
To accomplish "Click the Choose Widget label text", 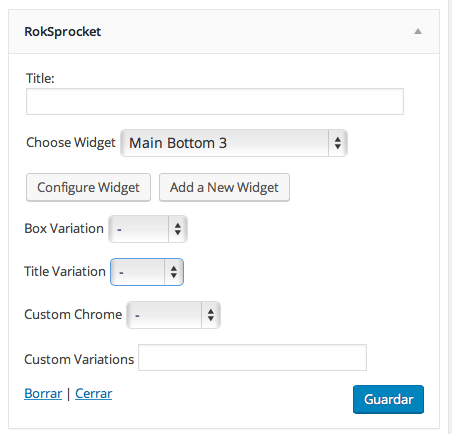I will click(x=71, y=143).
